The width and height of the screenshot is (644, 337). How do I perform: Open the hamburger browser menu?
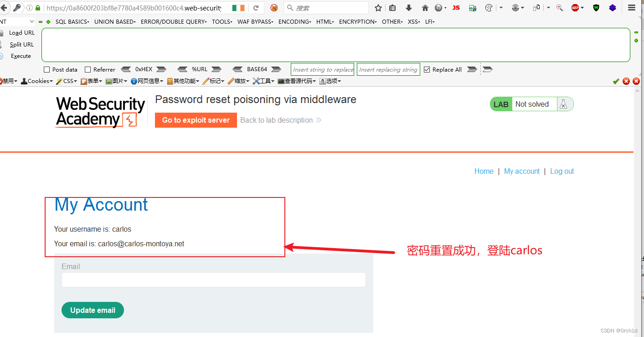pos(631,8)
